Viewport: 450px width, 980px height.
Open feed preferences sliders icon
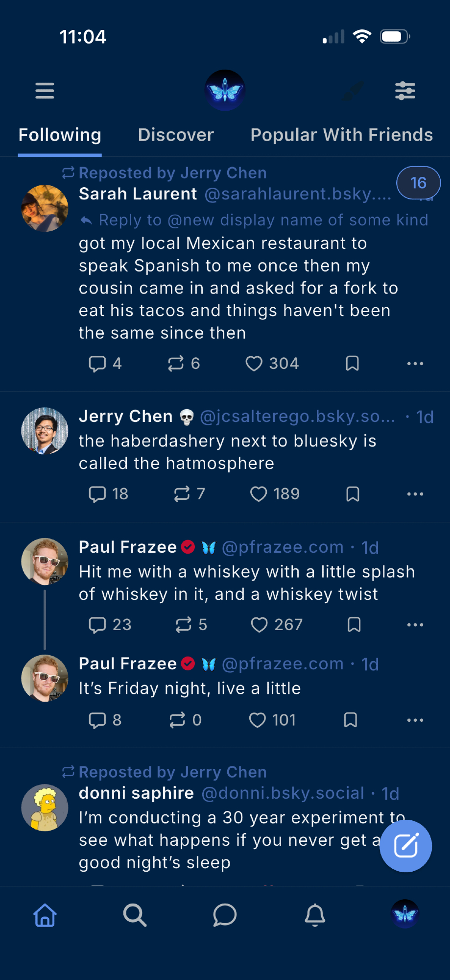point(405,91)
